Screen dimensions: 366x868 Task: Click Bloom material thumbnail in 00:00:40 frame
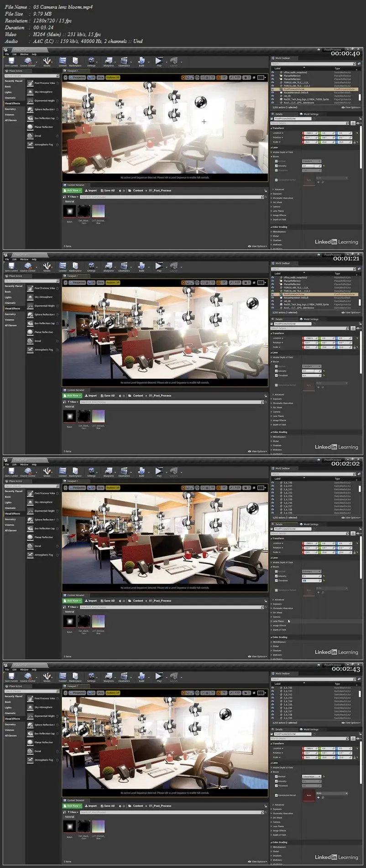click(x=69, y=211)
